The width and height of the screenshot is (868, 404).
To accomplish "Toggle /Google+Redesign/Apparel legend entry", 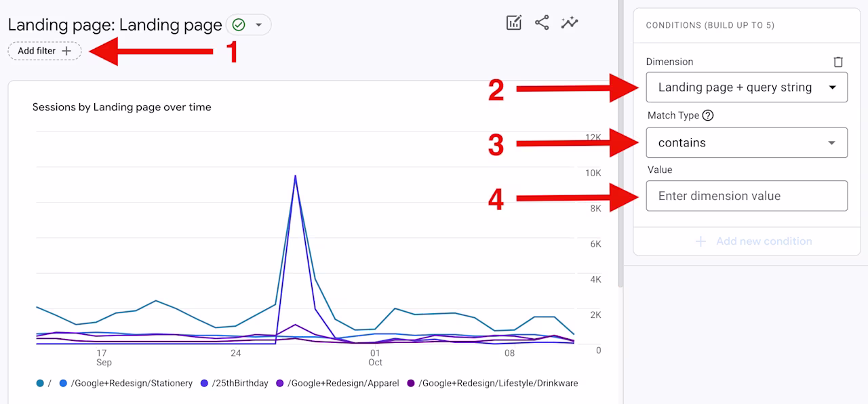I will pyautogui.click(x=337, y=383).
